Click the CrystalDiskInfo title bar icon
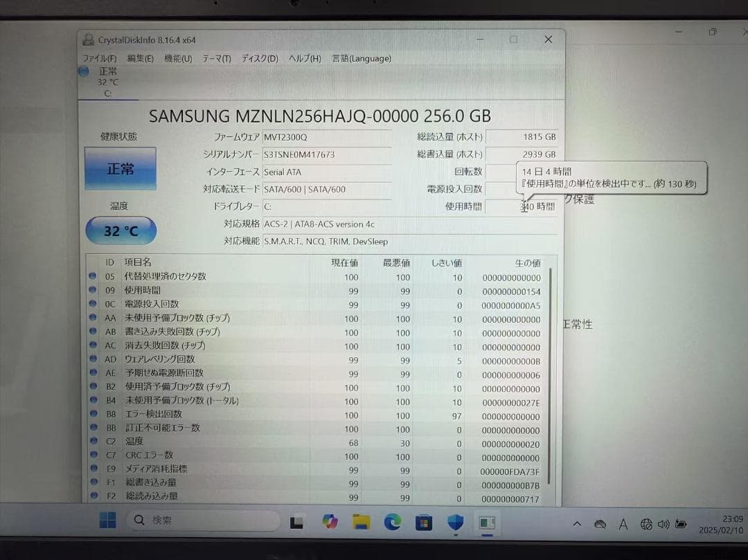The width and height of the screenshot is (748, 560). point(88,39)
